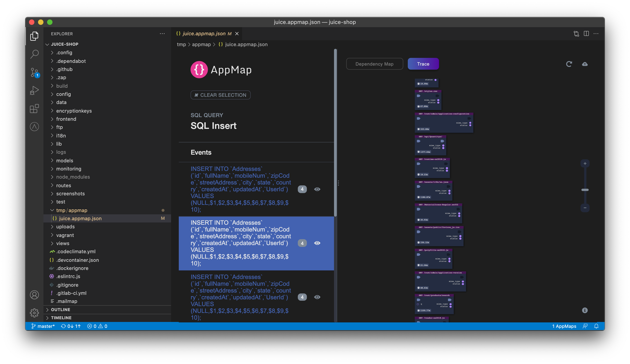Screen dimensions: 630x364
Task: Switch to Trace view
Action: pyautogui.click(x=423, y=64)
